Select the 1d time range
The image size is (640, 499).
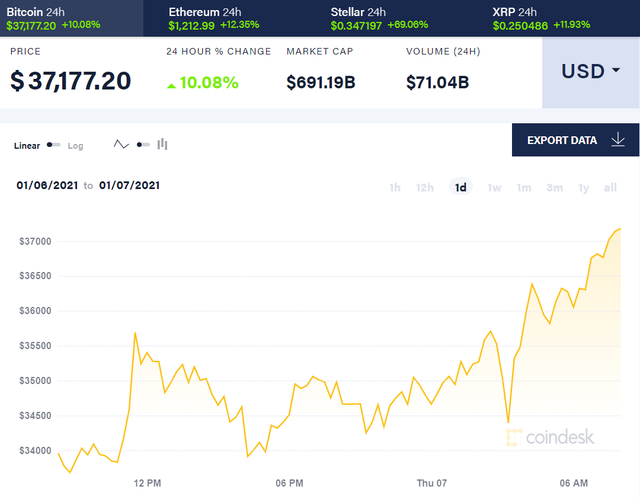tap(461, 187)
